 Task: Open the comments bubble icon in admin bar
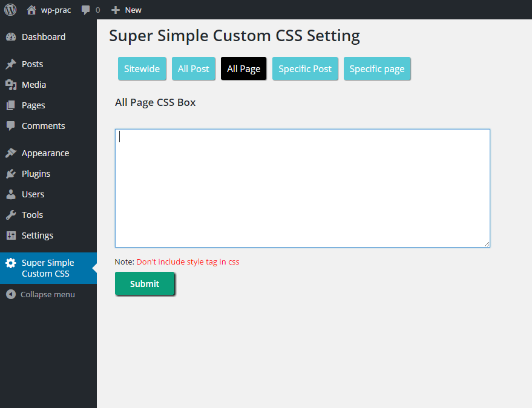[85, 10]
